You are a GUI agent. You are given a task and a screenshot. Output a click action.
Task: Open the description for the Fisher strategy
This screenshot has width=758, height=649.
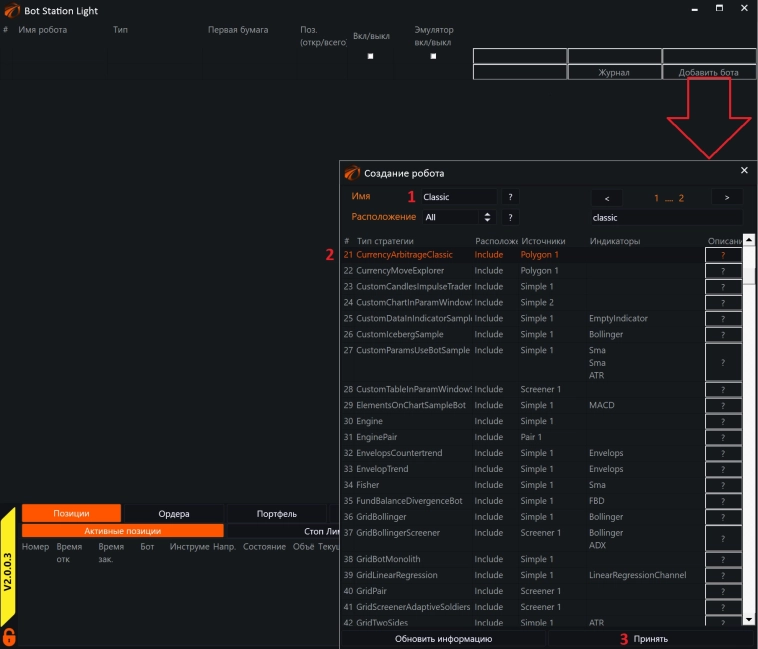click(x=723, y=485)
